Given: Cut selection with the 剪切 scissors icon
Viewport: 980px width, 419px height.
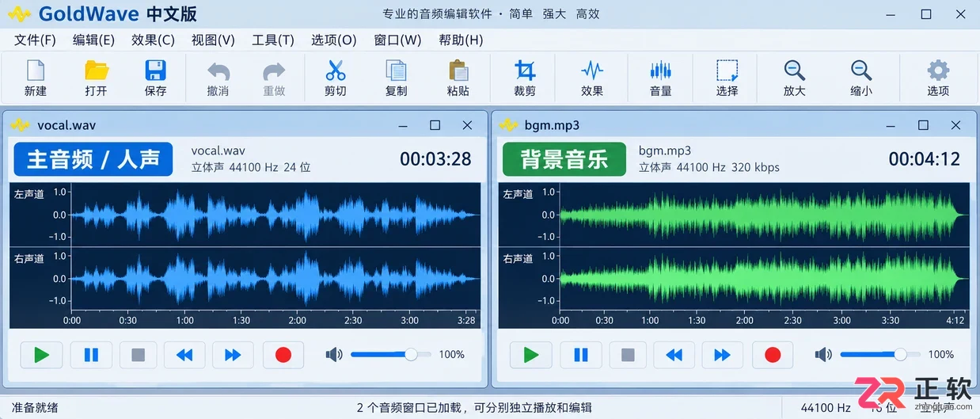Looking at the screenshot, I should pos(336,70).
